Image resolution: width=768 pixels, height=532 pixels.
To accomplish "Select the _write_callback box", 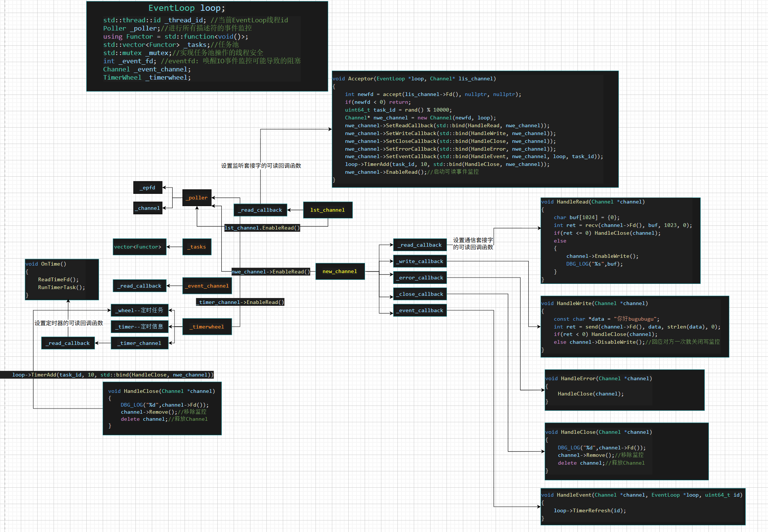I will pyautogui.click(x=420, y=262).
